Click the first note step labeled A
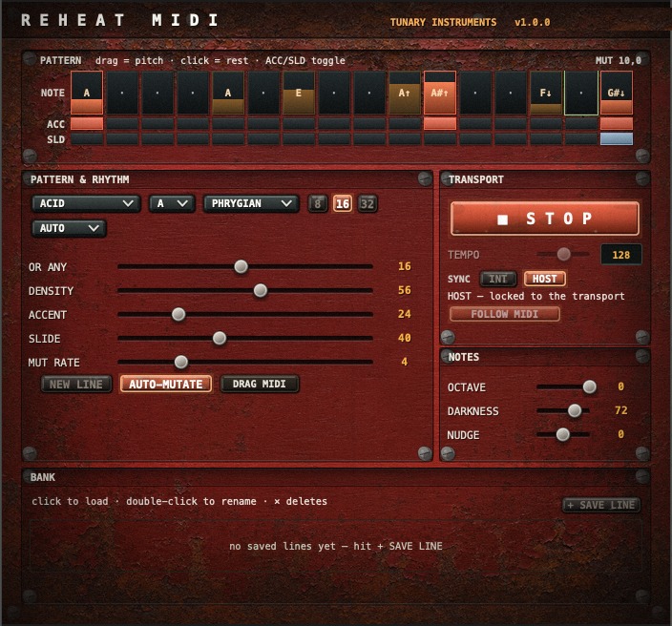This screenshot has width=672, height=626. (x=87, y=93)
